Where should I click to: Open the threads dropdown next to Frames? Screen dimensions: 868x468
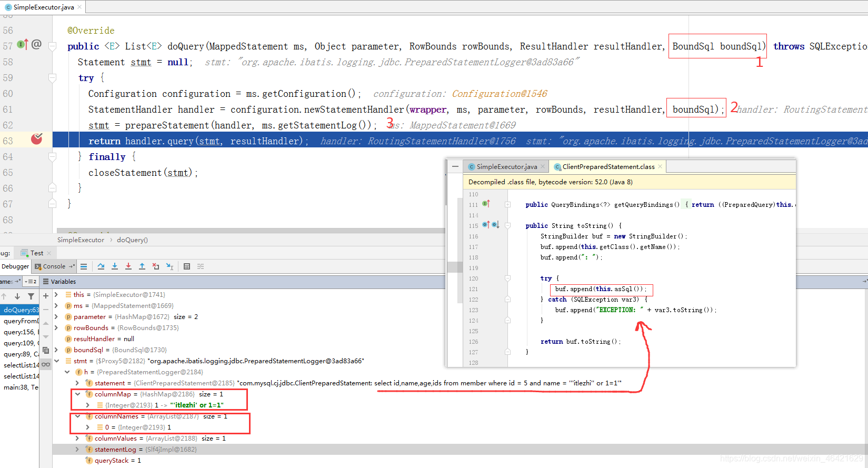pos(31,282)
